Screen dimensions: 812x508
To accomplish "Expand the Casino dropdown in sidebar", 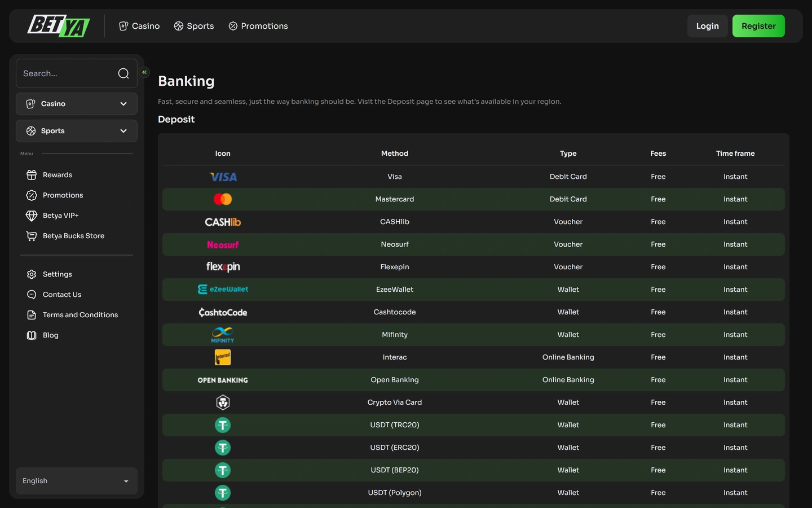I will (x=77, y=104).
